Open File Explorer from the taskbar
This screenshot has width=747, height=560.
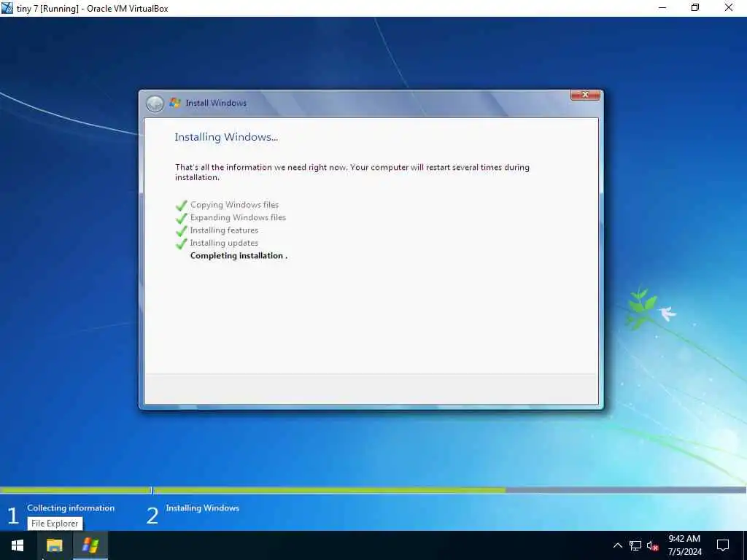point(54,545)
